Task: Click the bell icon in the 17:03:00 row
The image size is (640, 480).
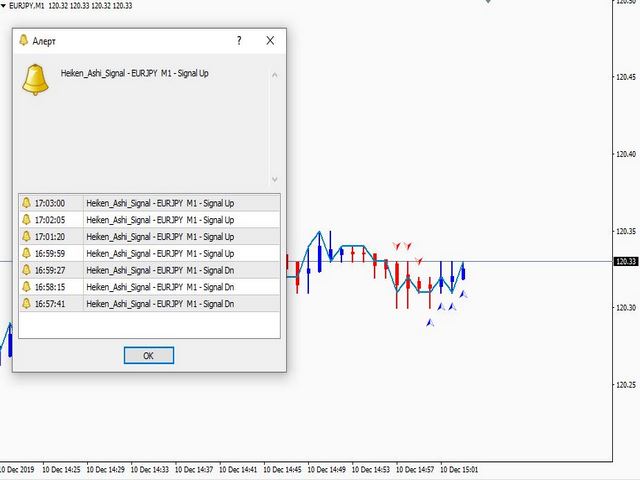Action: tap(27, 203)
